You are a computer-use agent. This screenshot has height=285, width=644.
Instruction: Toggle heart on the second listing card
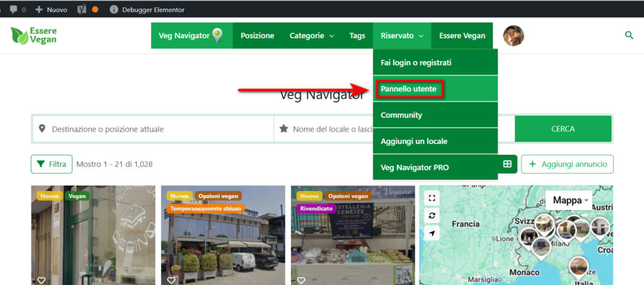tap(171, 280)
